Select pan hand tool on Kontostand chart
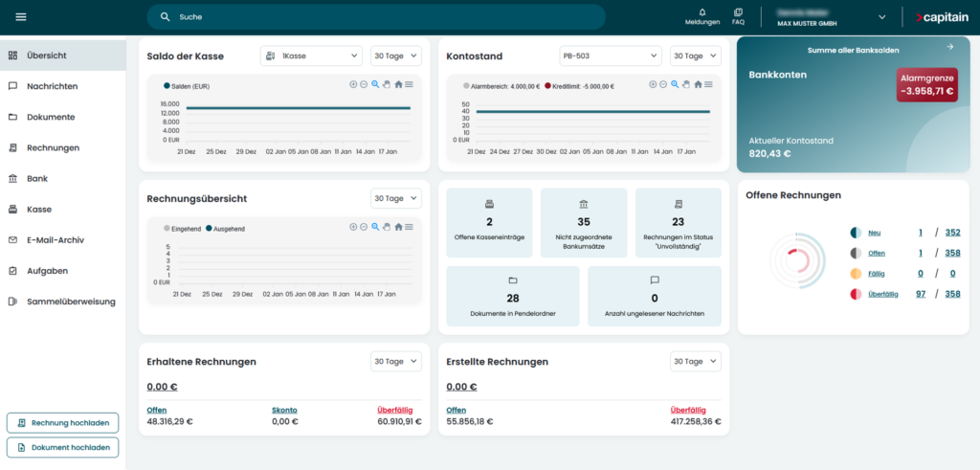Viewport: 980px width, 470px height. [685, 85]
